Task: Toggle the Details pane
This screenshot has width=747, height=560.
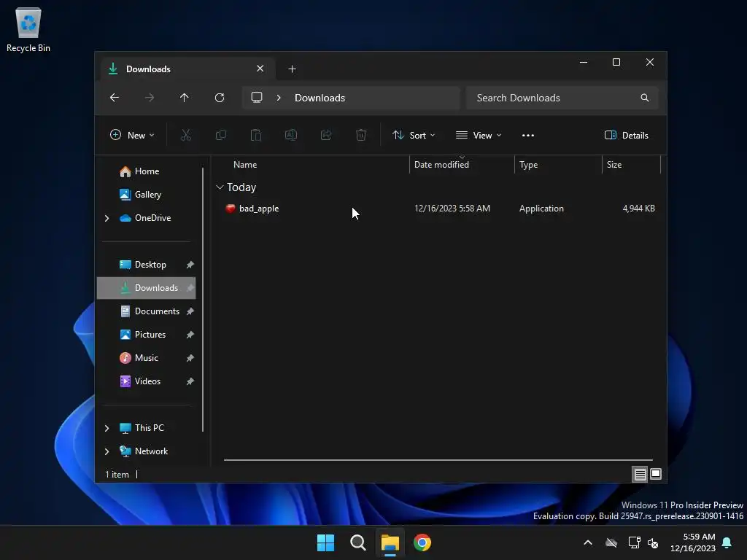Action: point(626,135)
